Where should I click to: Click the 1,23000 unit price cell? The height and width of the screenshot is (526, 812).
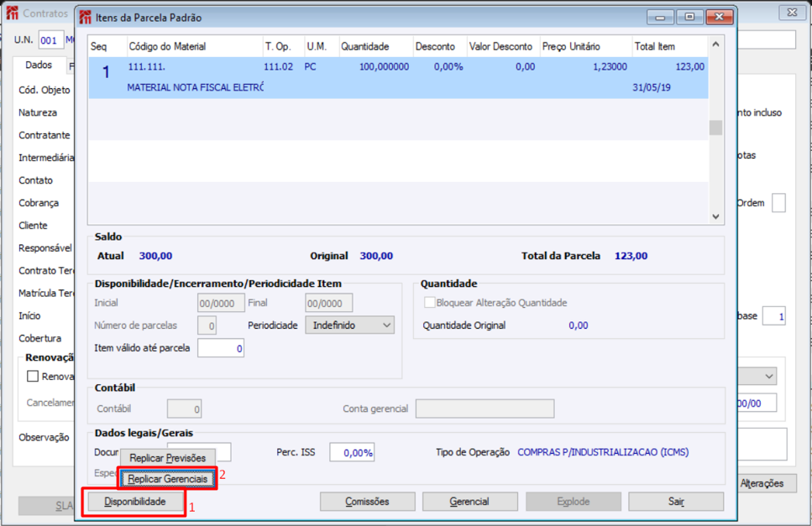coord(610,67)
